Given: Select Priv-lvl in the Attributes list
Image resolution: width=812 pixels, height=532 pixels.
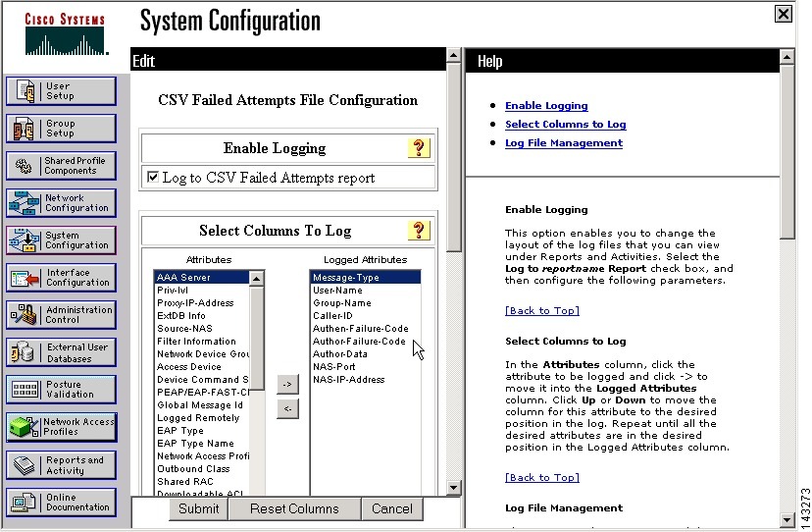Looking at the screenshot, I should [201, 291].
